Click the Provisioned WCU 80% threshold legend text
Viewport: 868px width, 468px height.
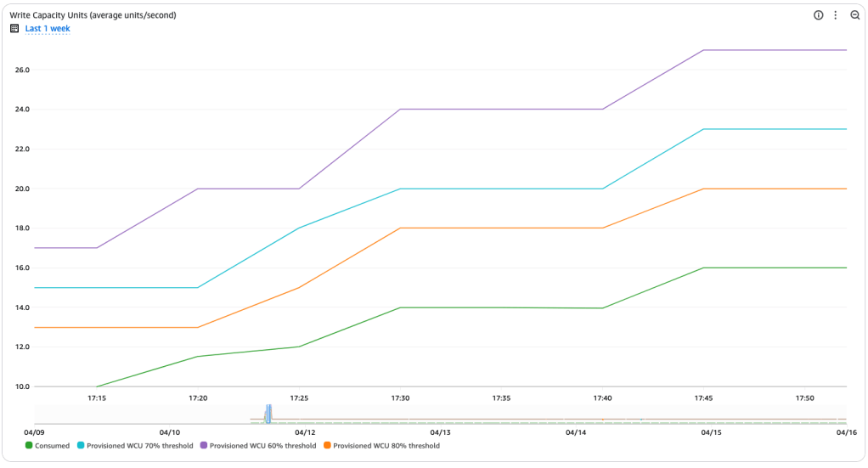(x=386, y=445)
